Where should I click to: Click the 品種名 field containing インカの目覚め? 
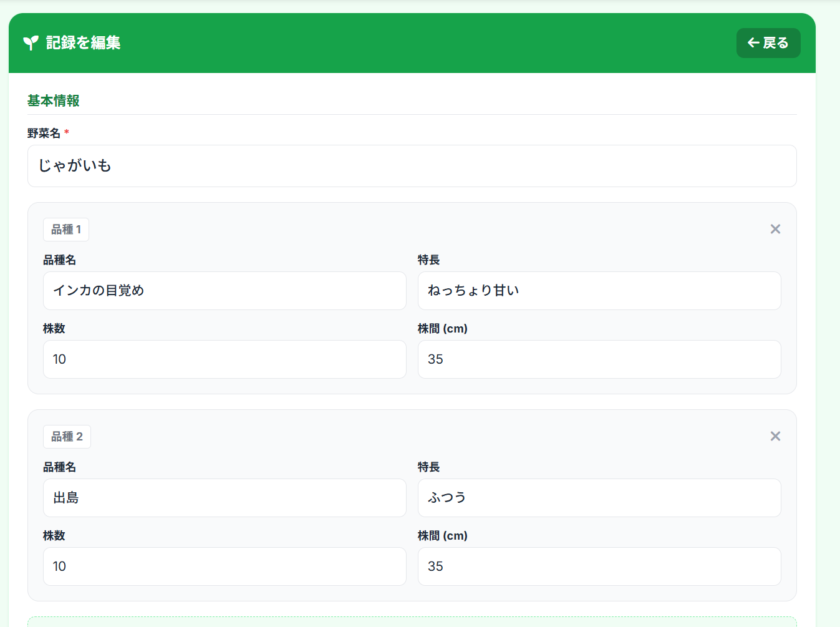coord(224,291)
